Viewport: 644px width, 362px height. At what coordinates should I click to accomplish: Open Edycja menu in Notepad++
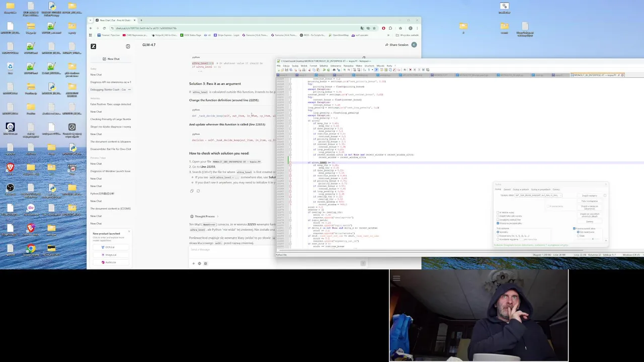pos(286,66)
